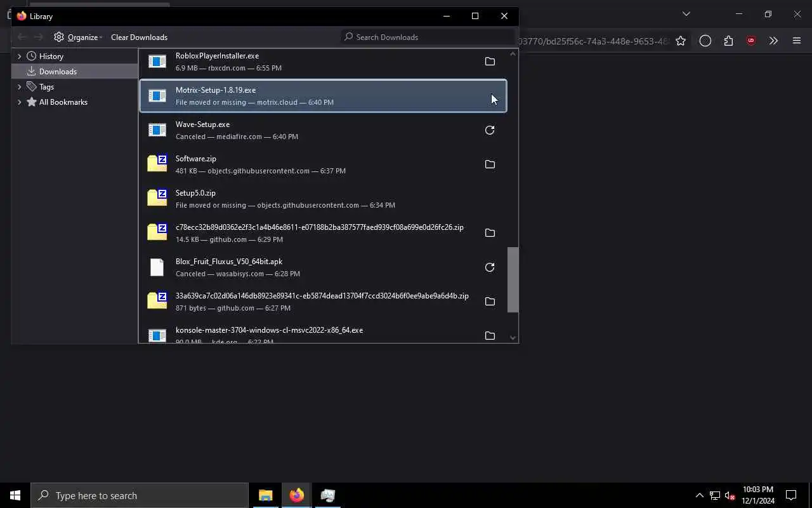Show Software.zip in folder
This screenshot has width=812, height=508.
pyautogui.click(x=490, y=164)
